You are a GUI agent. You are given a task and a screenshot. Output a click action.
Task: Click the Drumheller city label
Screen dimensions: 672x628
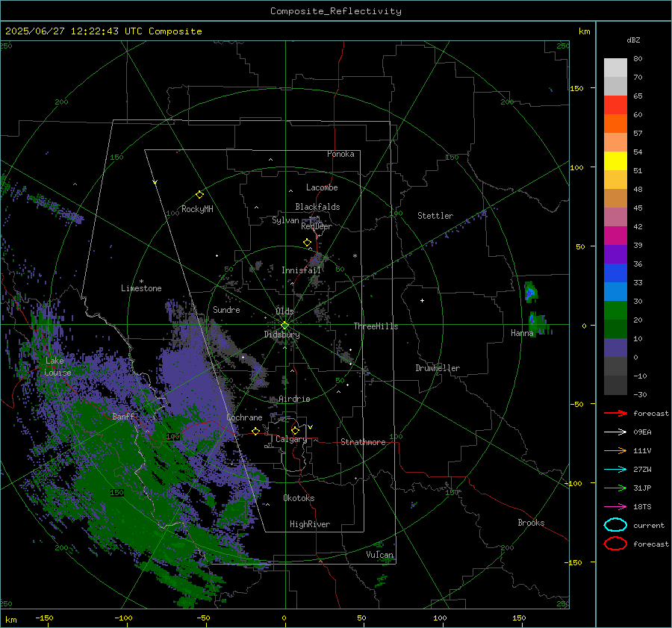click(x=438, y=368)
